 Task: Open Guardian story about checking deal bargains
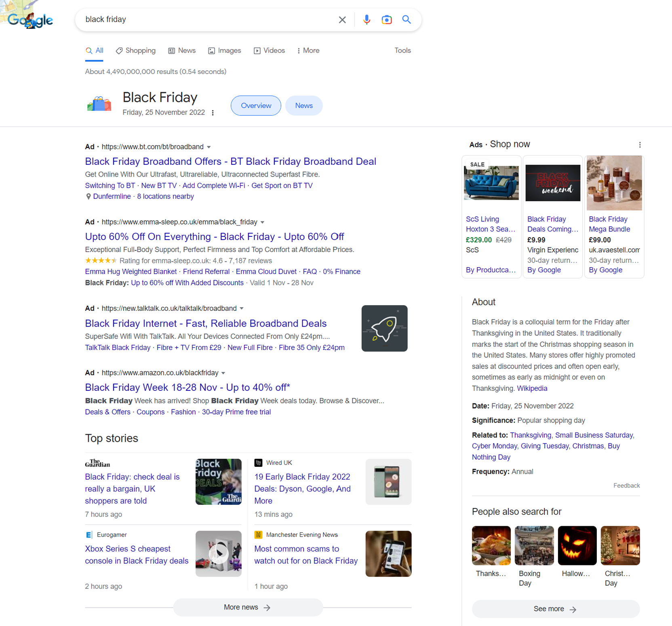click(x=132, y=489)
